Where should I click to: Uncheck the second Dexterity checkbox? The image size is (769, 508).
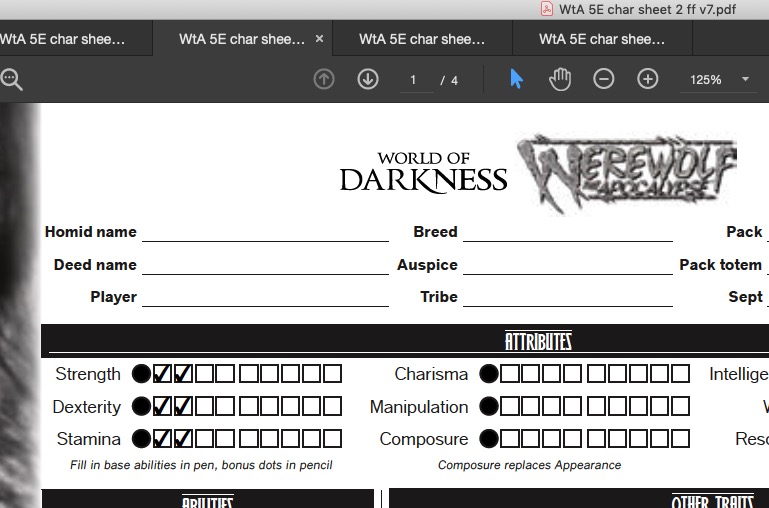coord(183,406)
